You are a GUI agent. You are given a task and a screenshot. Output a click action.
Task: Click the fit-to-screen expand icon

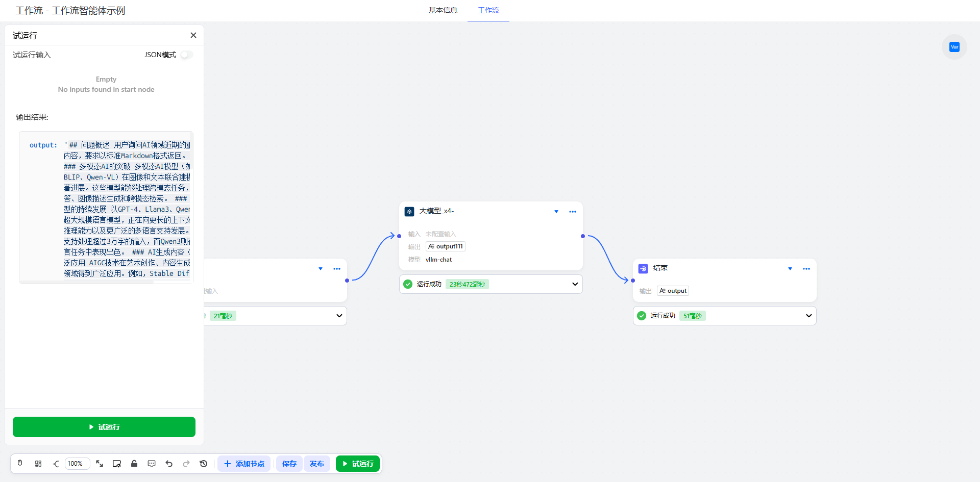point(100,464)
